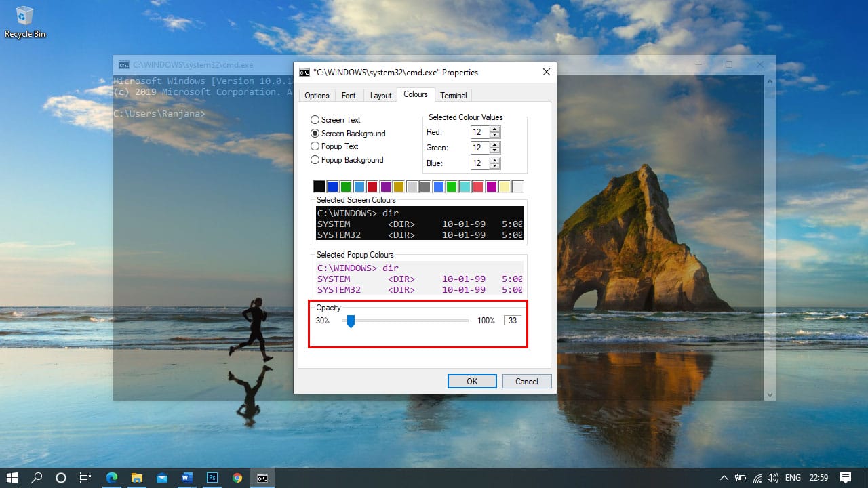Open the volume control in the system tray
Viewport: 868px width, 488px height.
[773, 478]
